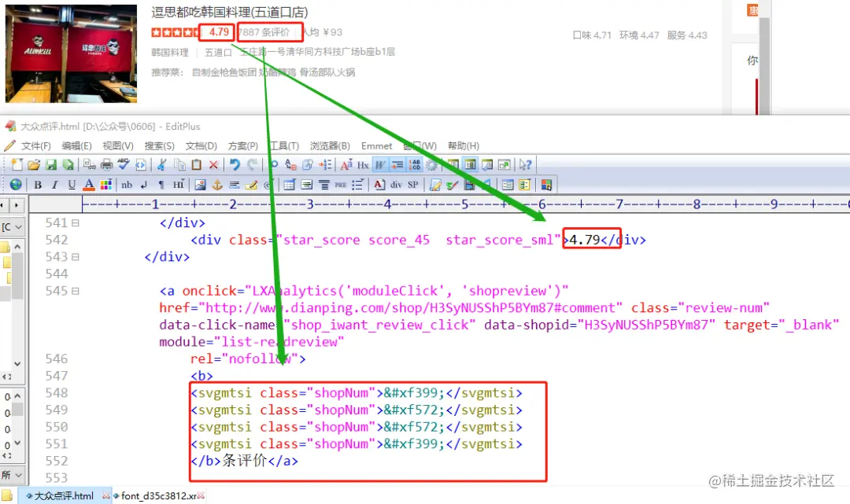Viewport: 850px width, 504px height.
Task: Click the 韩国料理 category link
Action: point(170,53)
